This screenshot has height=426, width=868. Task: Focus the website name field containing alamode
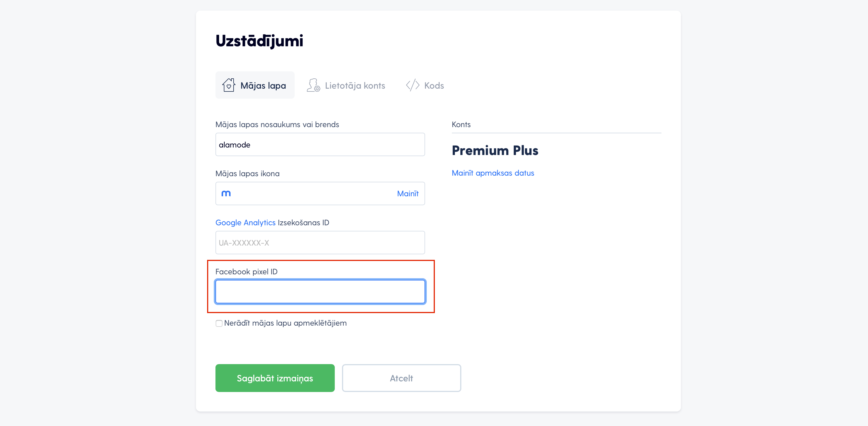tap(320, 145)
